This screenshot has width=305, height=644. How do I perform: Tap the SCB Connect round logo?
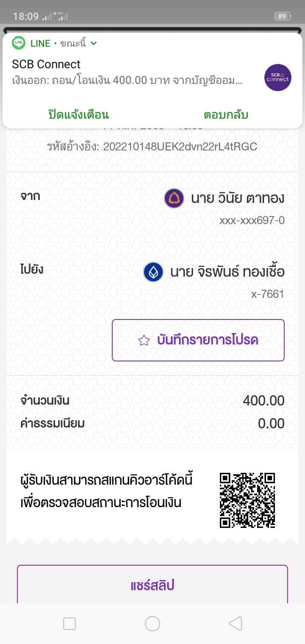click(278, 78)
